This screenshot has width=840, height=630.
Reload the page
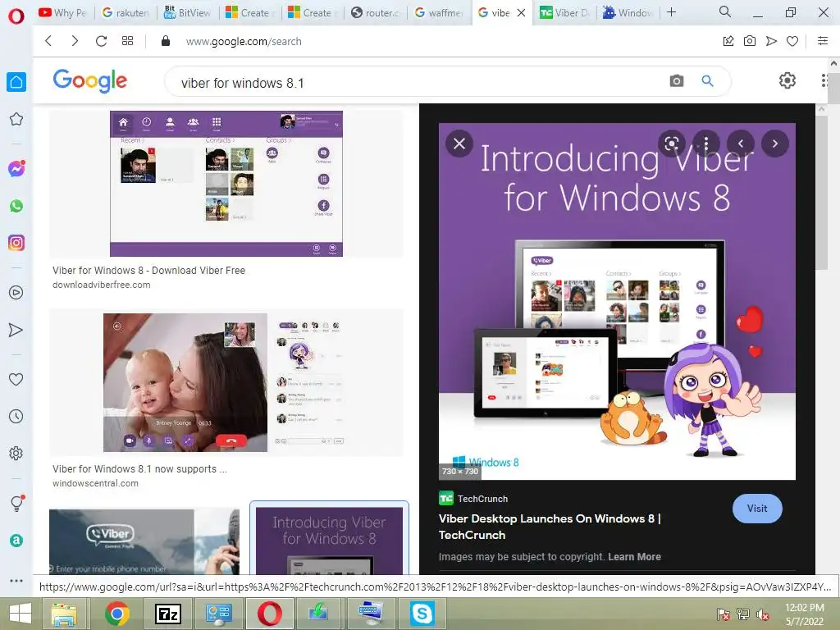(101, 41)
